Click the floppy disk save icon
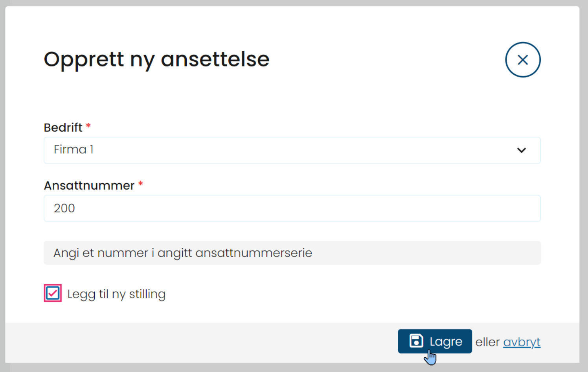The height and width of the screenshot is (372, 588). (x=416, y=341)
